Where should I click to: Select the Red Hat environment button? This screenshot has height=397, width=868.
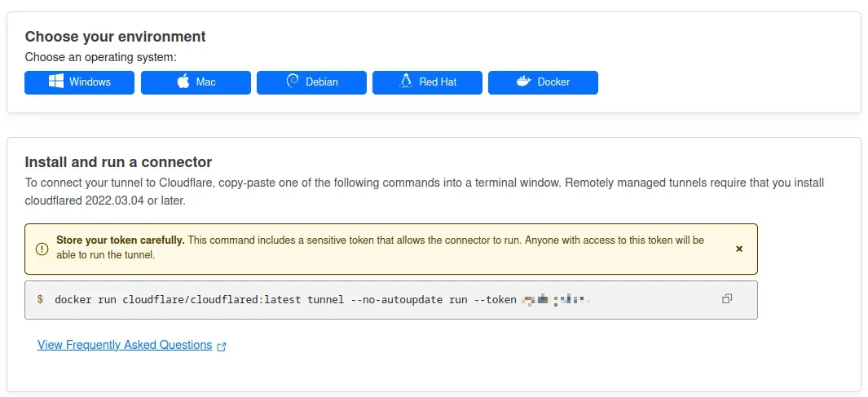pyautogui.click(x=427, y=82)
